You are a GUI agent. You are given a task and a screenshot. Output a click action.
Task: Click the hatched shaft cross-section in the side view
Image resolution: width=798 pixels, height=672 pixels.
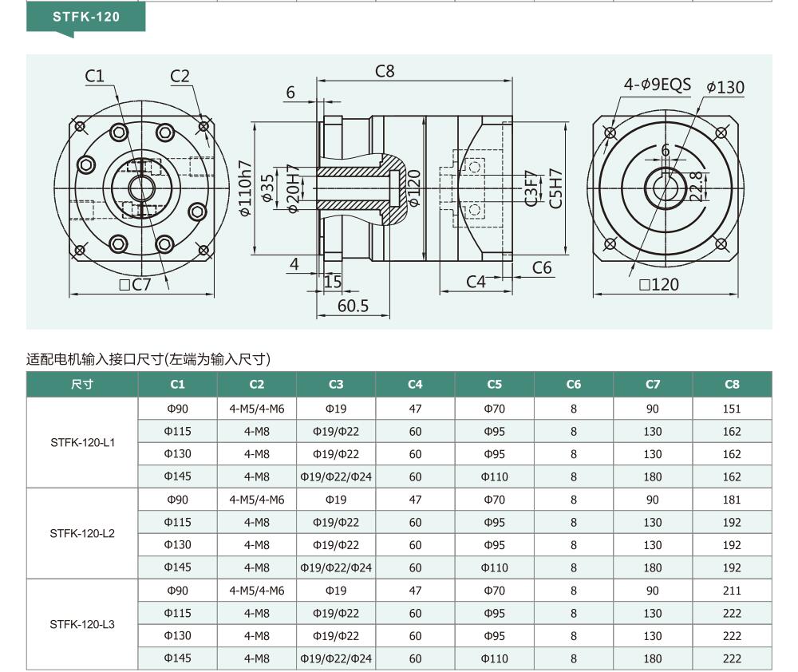361,189
